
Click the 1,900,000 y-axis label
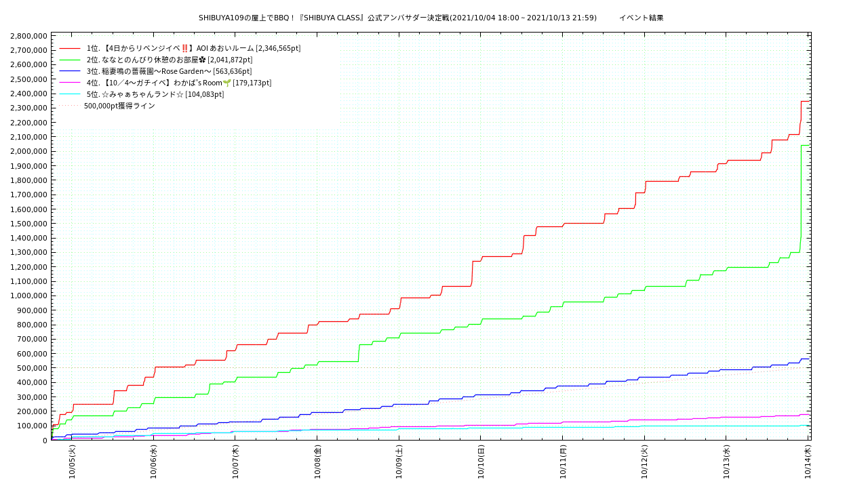click(x=29, y=166)
